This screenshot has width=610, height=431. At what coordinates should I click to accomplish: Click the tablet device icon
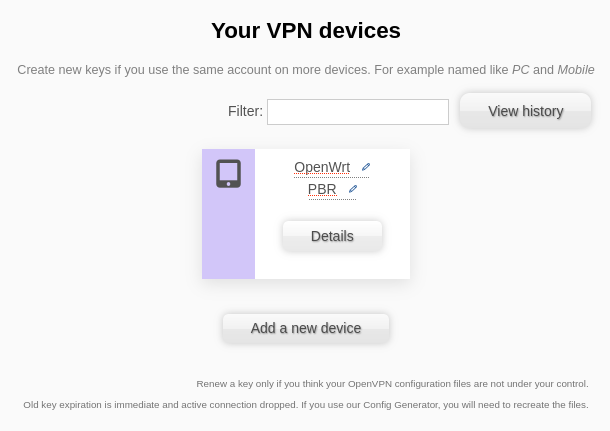click(228, 173)
